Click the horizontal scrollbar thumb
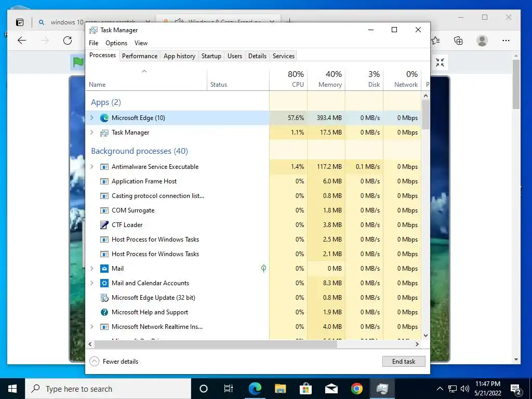 click(216, 344)
